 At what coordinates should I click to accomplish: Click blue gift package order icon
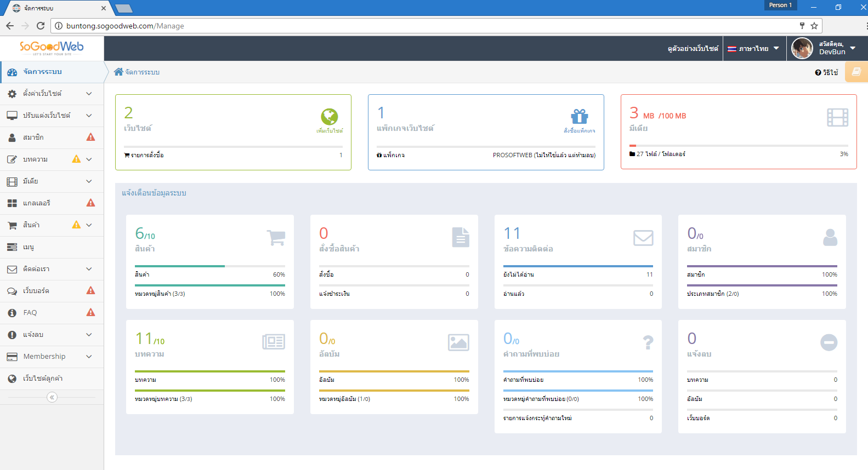click(x=580, y=117)
